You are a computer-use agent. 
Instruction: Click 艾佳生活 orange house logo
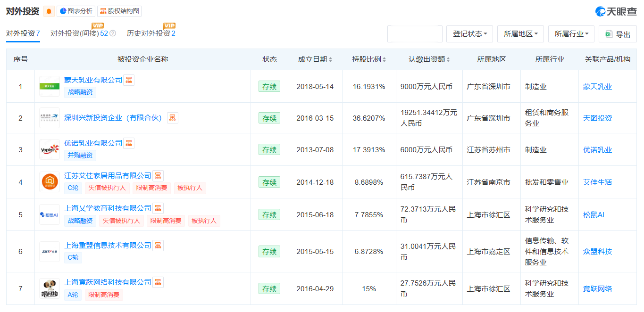pos(50,182)
